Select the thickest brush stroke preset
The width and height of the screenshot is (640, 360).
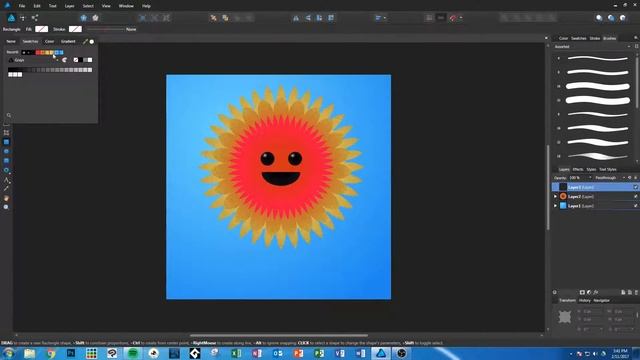pos(598,100)
